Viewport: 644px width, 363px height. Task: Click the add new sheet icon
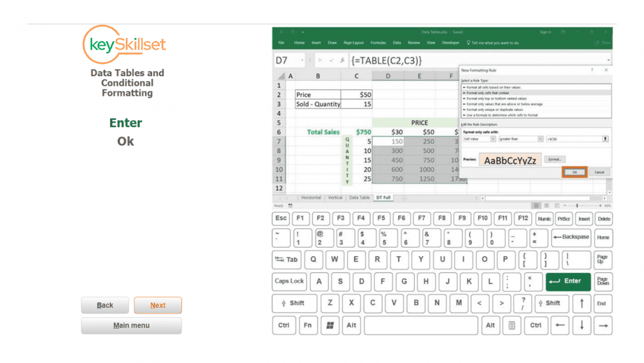[404, 198]
